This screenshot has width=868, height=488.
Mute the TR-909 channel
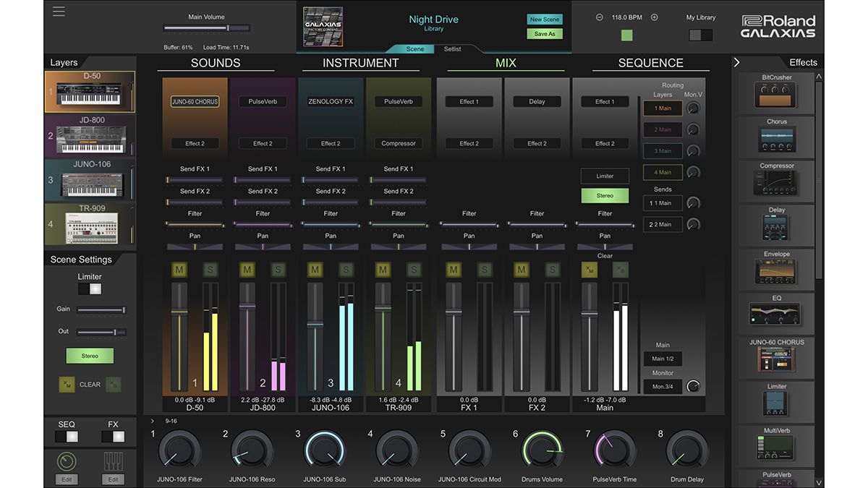pyautogui.click(x=383, y=270)
